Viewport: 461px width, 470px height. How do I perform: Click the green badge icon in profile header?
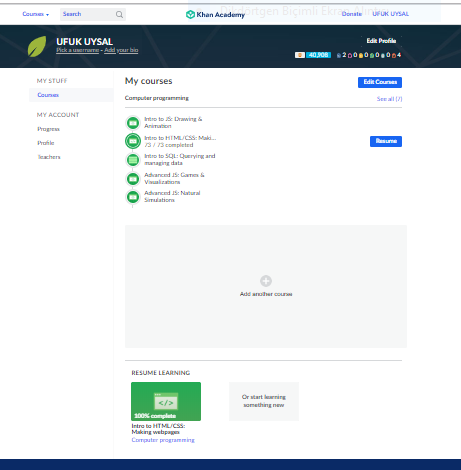click(372, 55)
